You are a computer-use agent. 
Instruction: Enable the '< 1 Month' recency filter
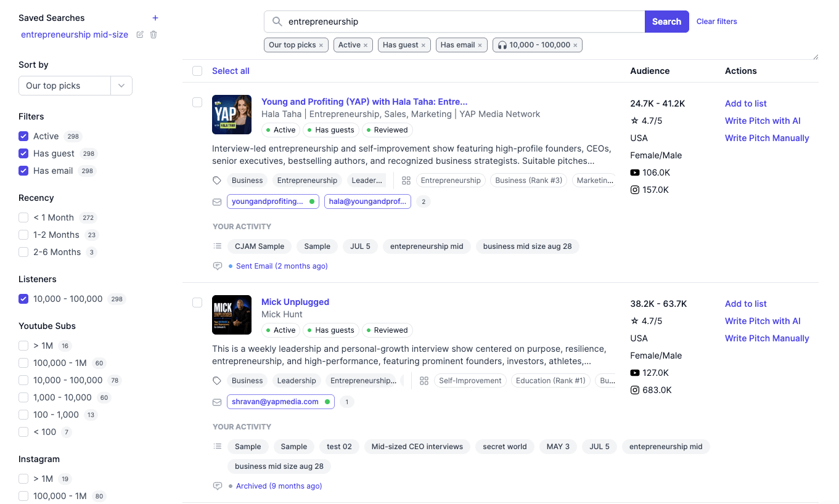[x=23, y=217]
